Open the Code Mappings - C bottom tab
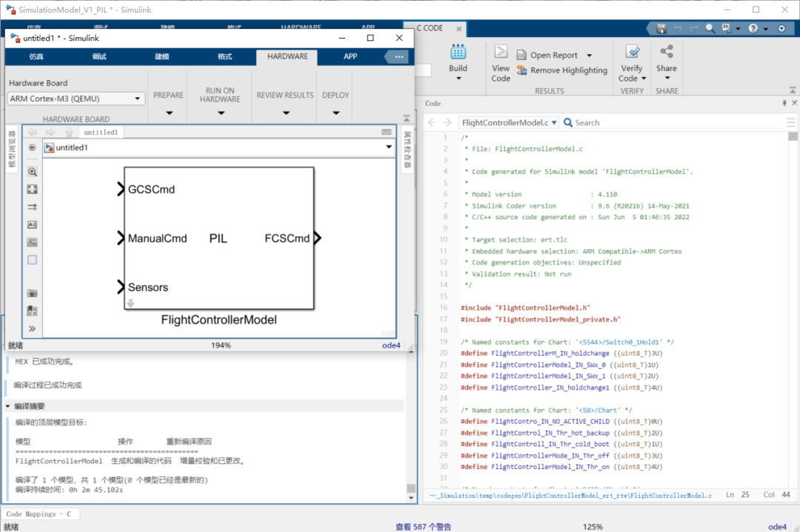 39,514
